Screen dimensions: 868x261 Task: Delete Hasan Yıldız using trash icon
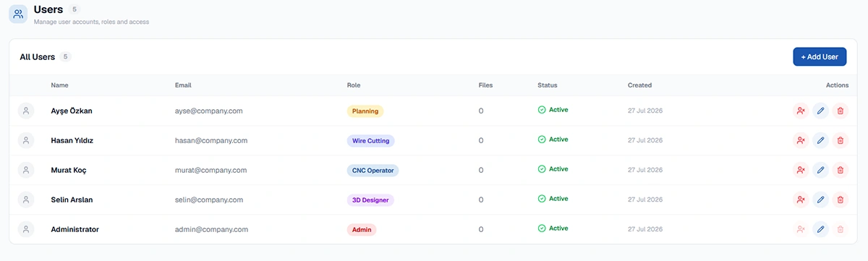[840, 140]
